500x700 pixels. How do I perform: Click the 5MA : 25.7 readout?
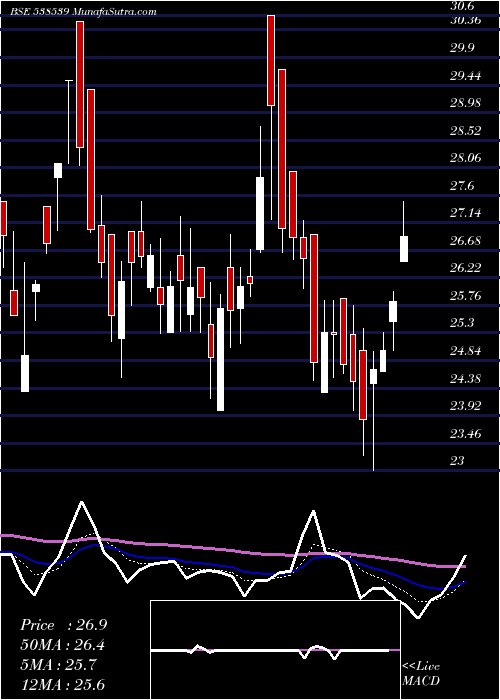pyautogui.click(x=58, y=665)
